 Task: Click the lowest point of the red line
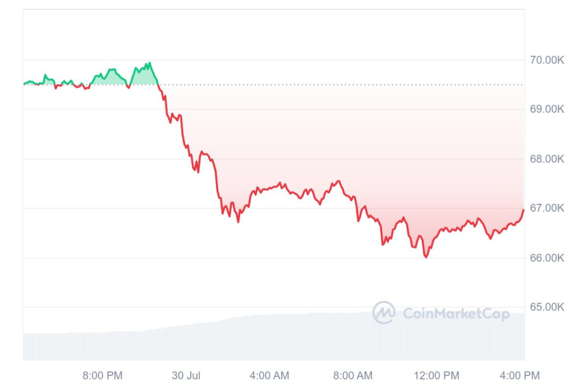(x=426, y=257)
